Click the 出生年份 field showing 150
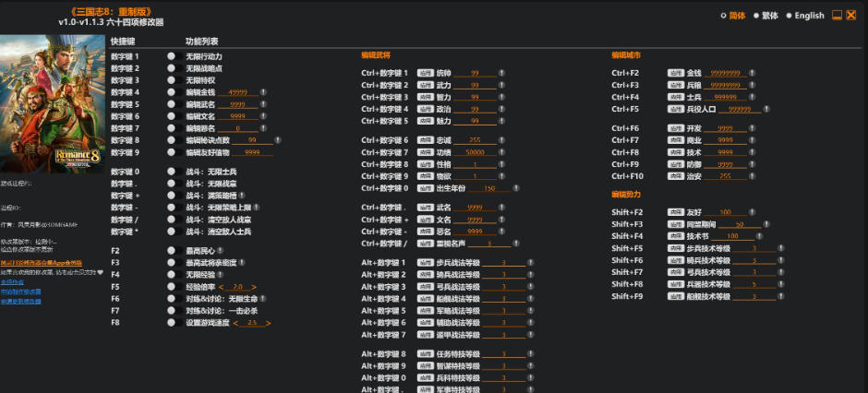This screenshot has width=868, height=393. point(489,188)
